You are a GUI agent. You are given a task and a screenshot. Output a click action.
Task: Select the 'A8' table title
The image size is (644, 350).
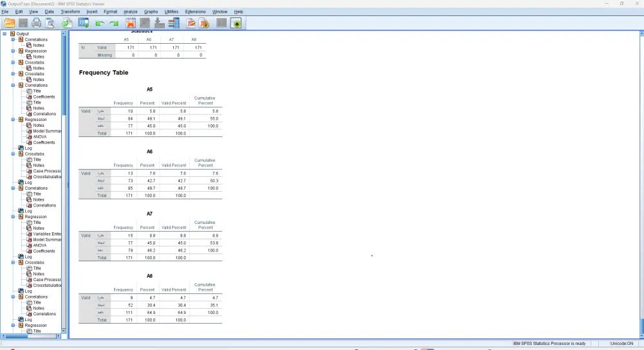[149, 276]
